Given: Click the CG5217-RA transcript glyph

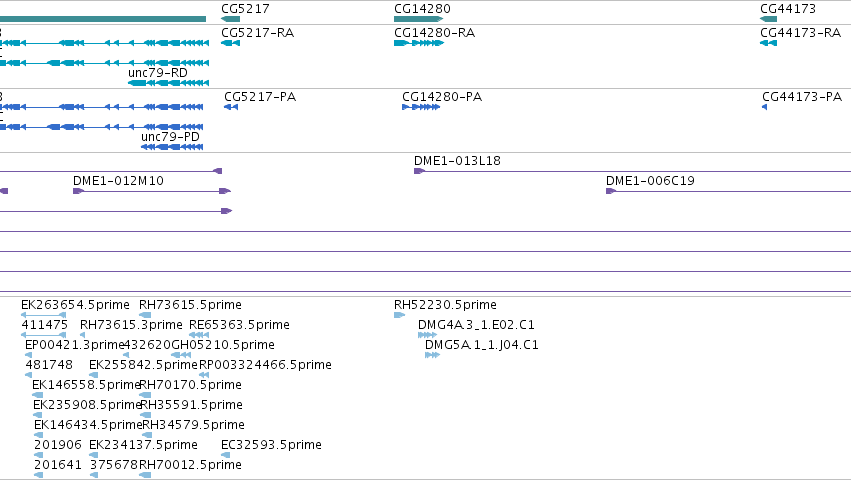Looking at the screenshot, I should [231, 43].
